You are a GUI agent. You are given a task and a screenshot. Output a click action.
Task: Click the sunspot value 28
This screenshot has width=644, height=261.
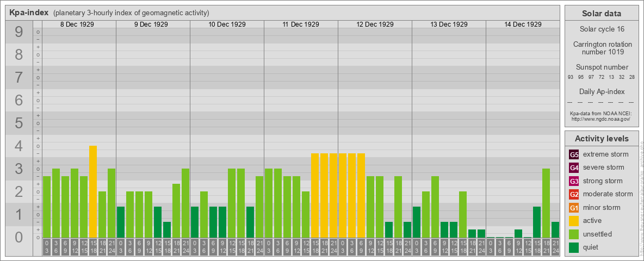[x=632, y=77]
